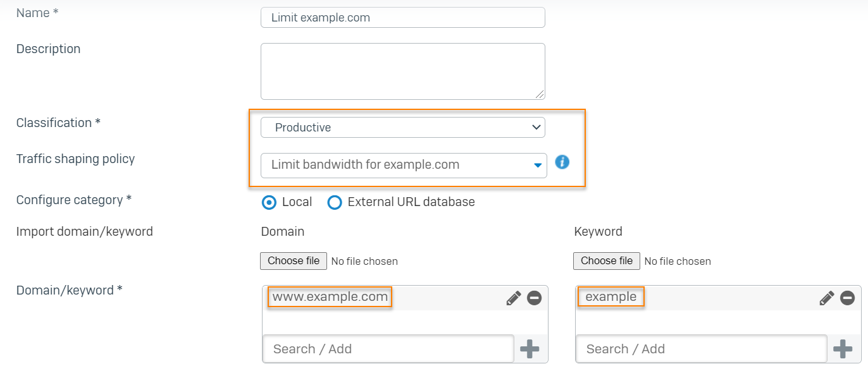Remove the www.example.com domain entry
Screen dimensions: 868x371
point(534,297)
